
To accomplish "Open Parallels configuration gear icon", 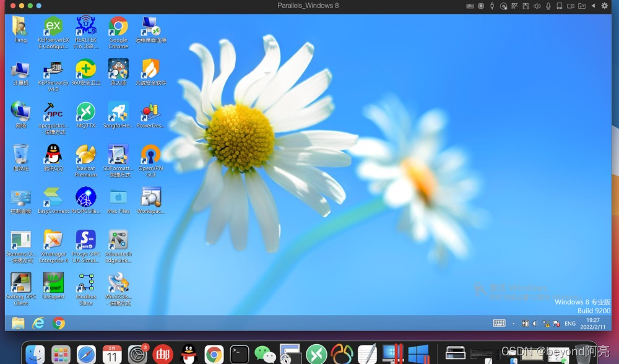I will 604,6.
